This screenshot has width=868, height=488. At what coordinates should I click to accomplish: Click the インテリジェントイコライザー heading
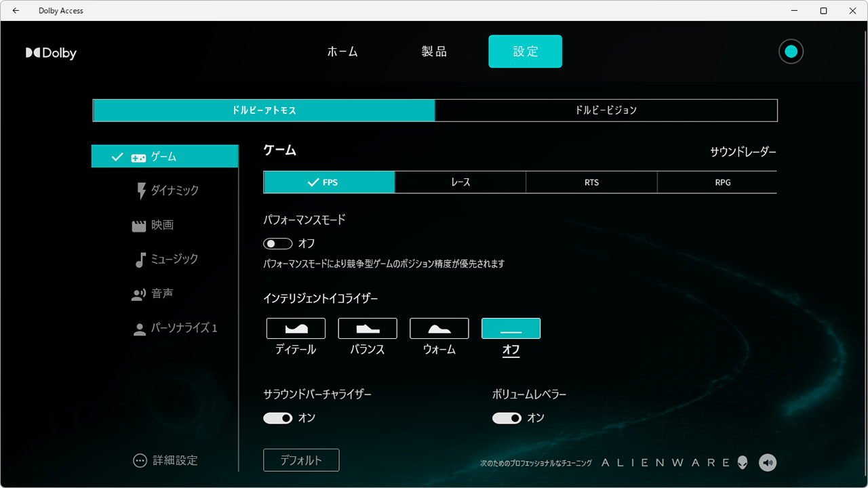321,299
